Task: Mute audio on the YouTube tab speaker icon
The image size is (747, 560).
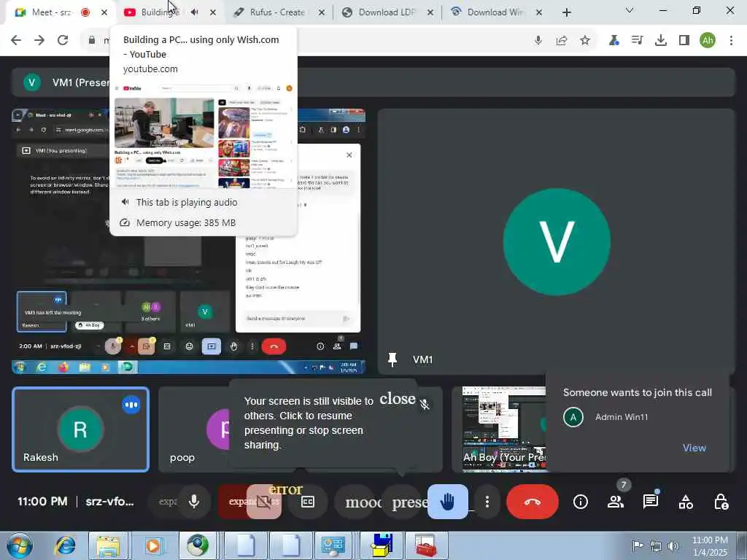Action: tap(194, 12)
